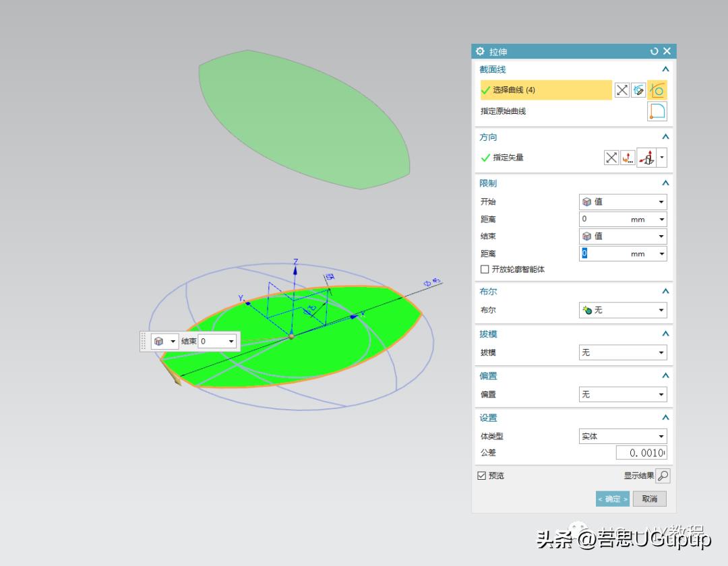Image resolution: width=728 pixels, height=566 pixels.
Task: Collapse the 拔模 section
Action: (665, 334)
